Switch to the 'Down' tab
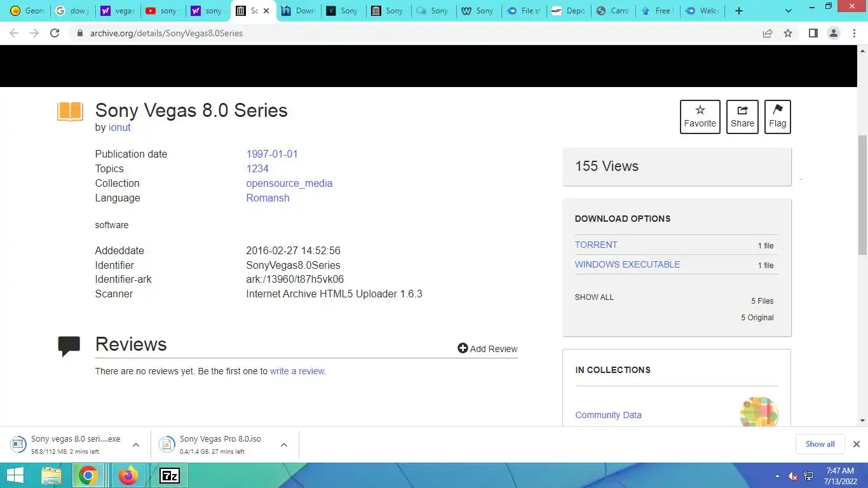868x488 pixels. [x=299, y=11]
